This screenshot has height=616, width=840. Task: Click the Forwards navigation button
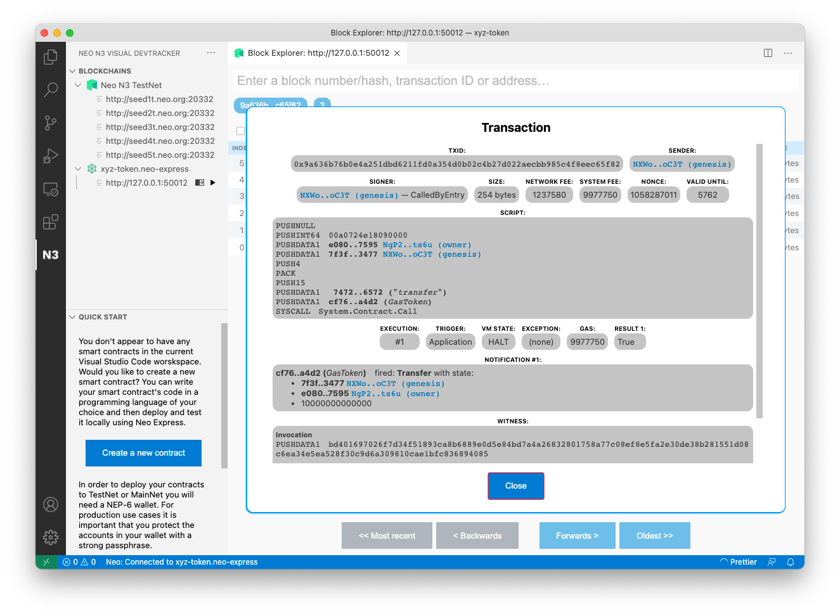[578, 536]
